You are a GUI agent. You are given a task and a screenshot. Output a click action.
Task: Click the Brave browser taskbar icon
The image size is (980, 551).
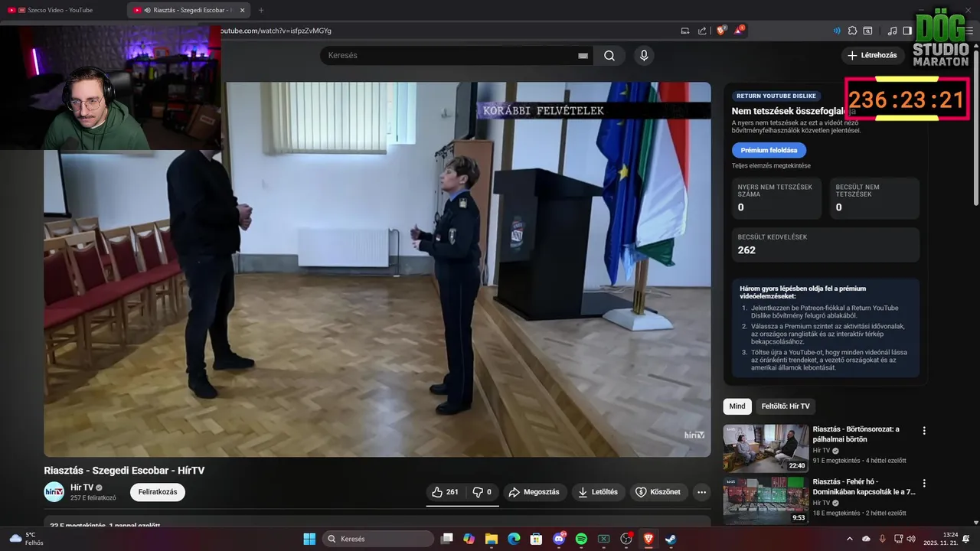648,539
